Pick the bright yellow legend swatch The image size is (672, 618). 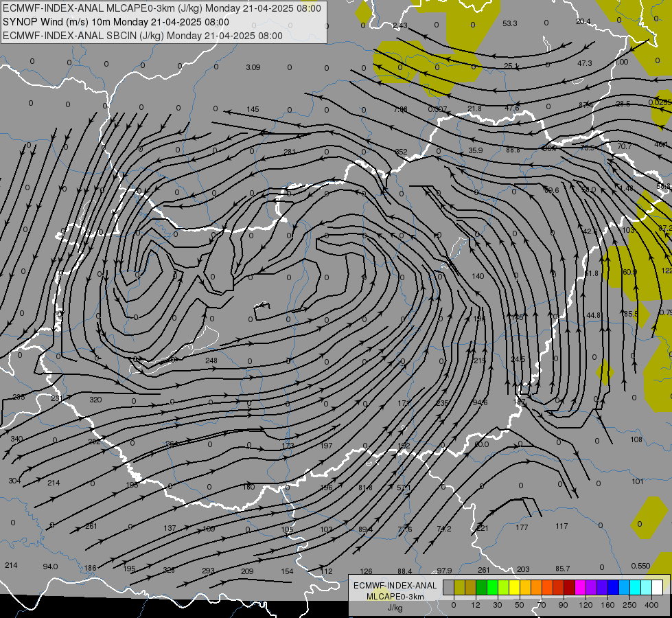[514, 587]
